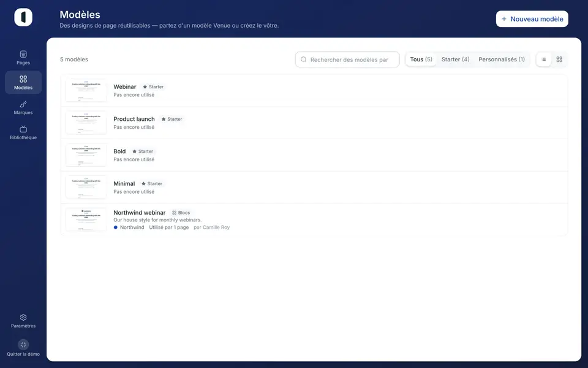Open the Bold template thumbnail
This screenshot has width=588, height=368.
(86, 155)
